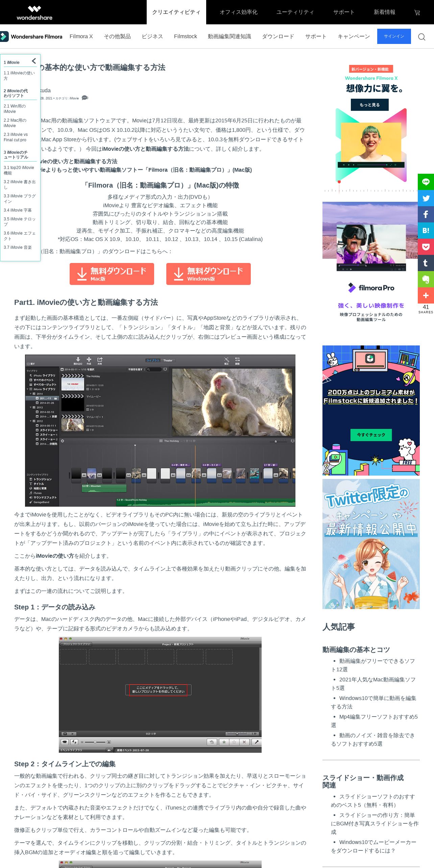Image resolution: width=434 pixels, height=868 pixels.
Task: Bookmark with Hatena B! icon
Action: pos(426,231)
